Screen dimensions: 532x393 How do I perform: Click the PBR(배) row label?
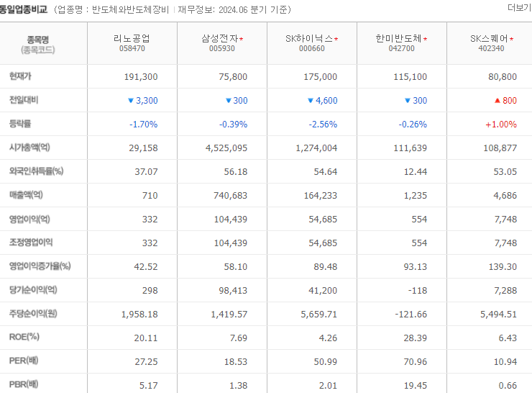24,384
